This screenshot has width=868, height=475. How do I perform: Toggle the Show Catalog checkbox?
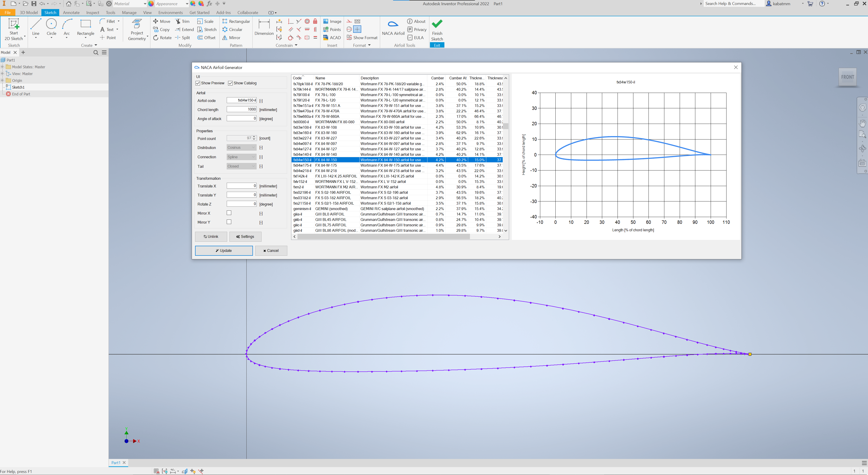click(231, 83)
